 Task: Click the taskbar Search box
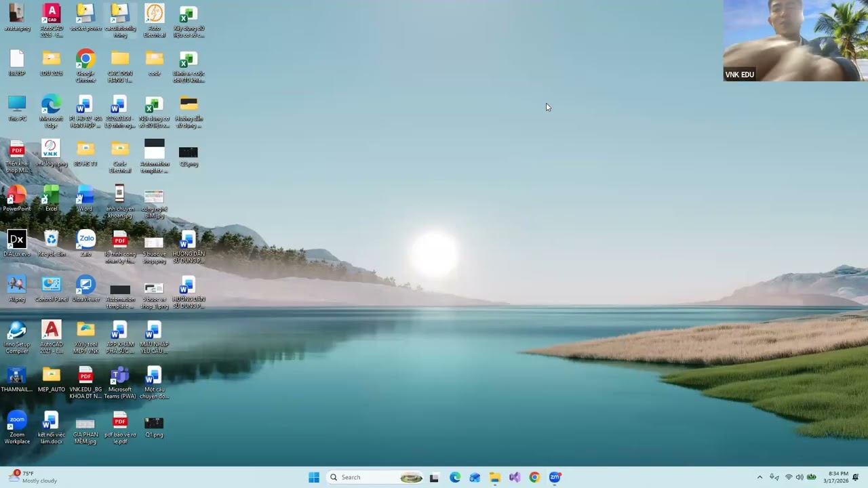[376, 477]
